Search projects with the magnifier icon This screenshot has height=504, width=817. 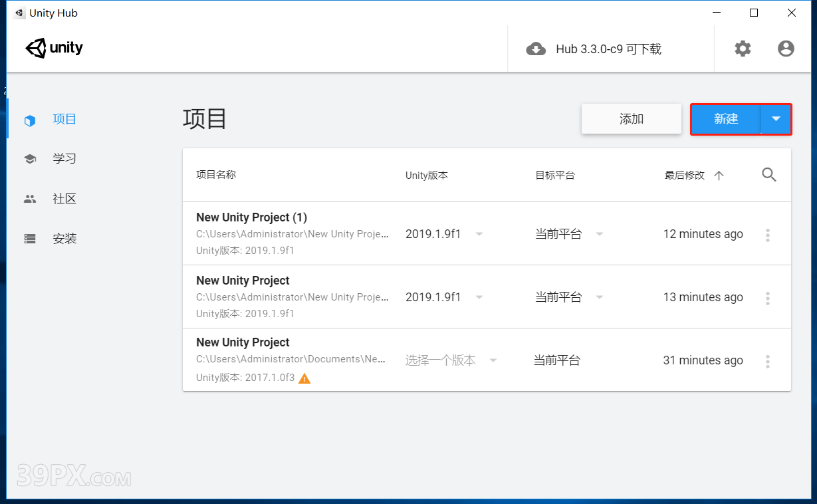(x=769, y=175)
